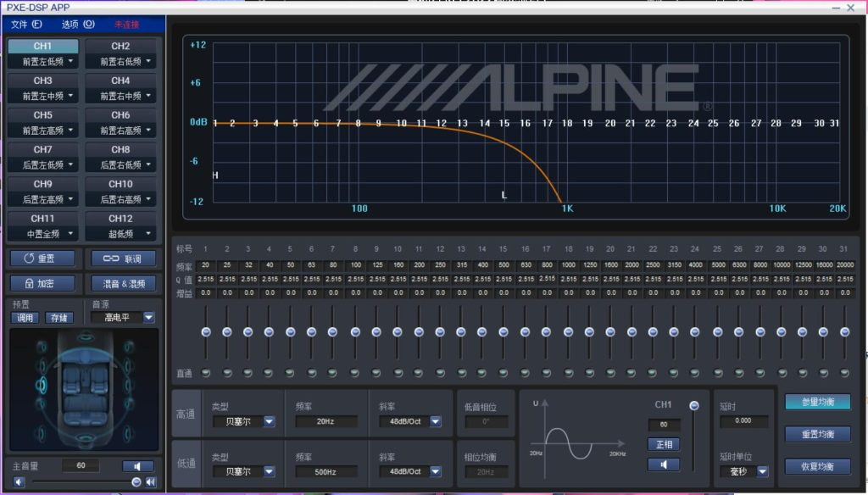Toggle bypass (直通) for EQ band 15

click(x=504, y=373)
